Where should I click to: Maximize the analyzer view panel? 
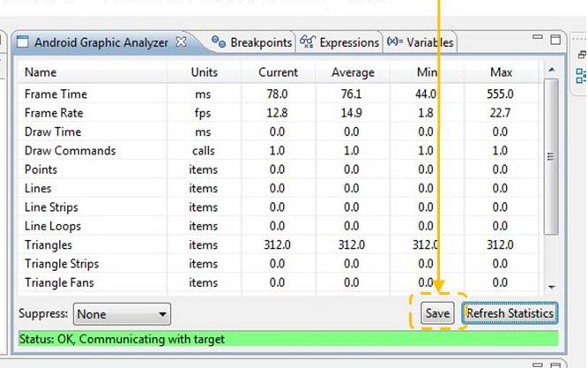(555, 40)
